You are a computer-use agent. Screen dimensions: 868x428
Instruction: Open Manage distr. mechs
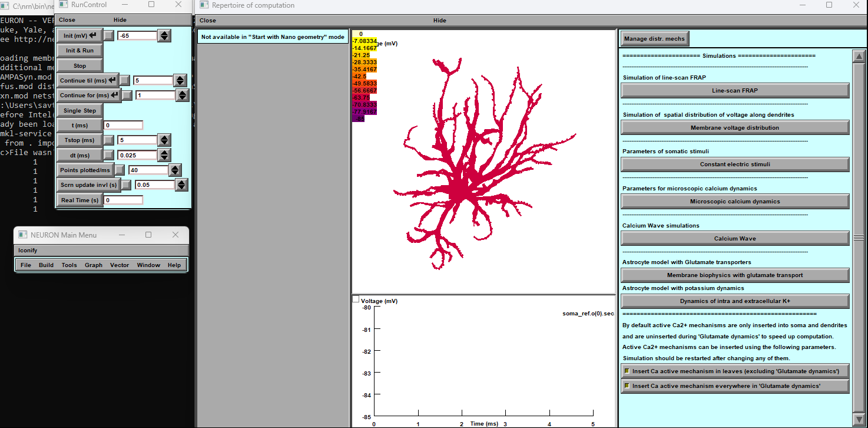(654, 39)
